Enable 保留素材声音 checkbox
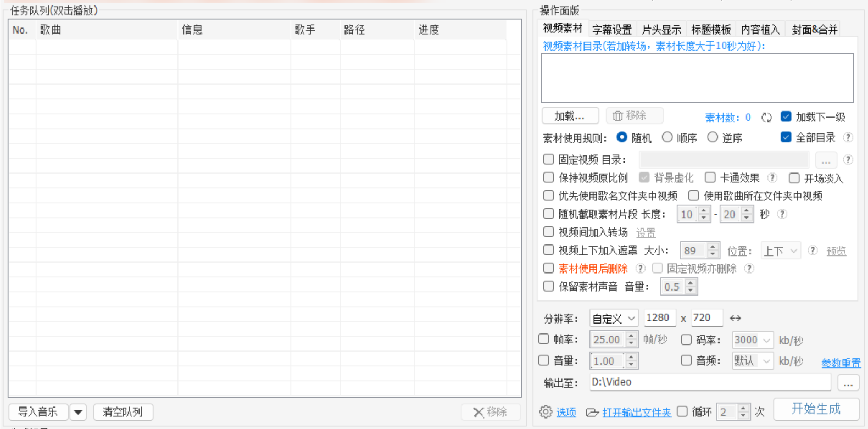 548,286
